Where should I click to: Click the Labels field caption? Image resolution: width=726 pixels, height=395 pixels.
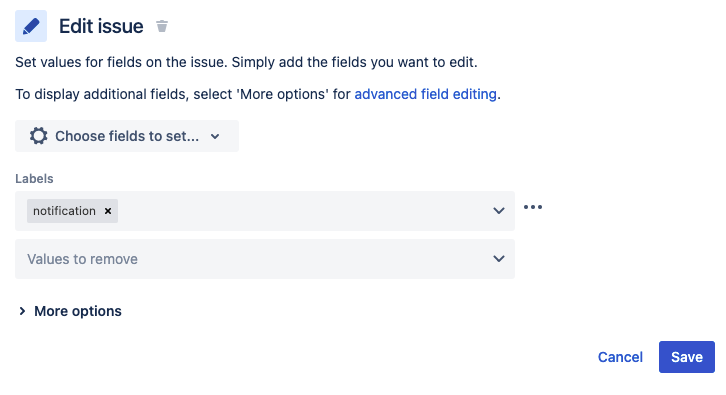pyautogui.click(x=34, y=179)
